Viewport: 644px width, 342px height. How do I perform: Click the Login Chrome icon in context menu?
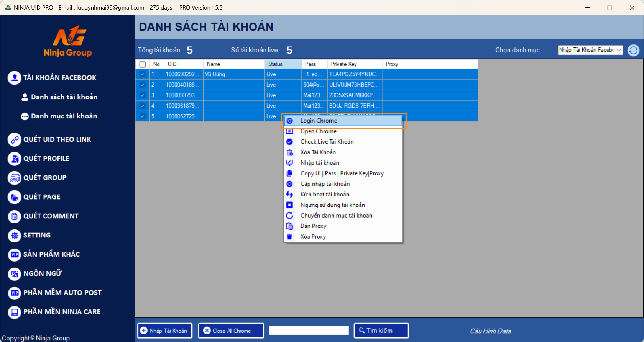pos(290,121)
